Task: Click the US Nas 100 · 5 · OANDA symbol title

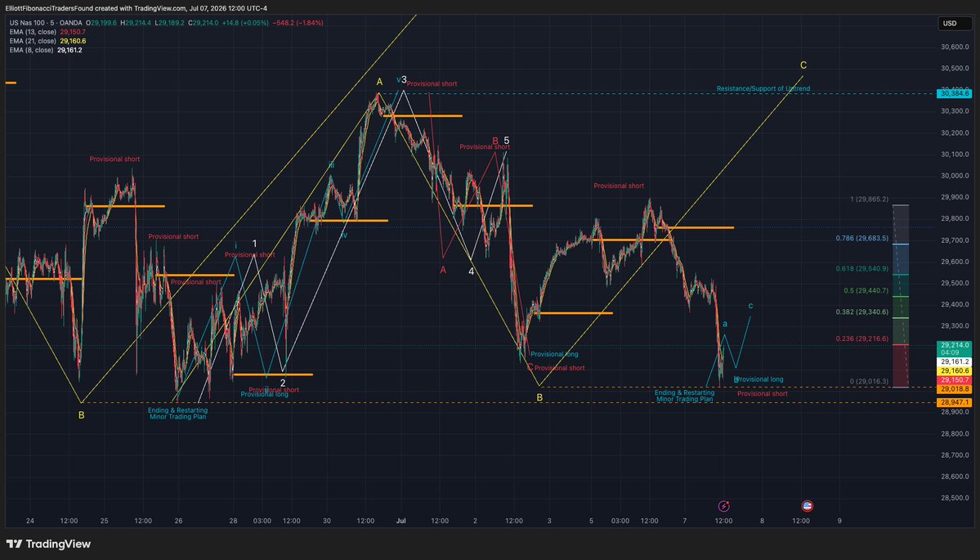Action: point(46,23)
